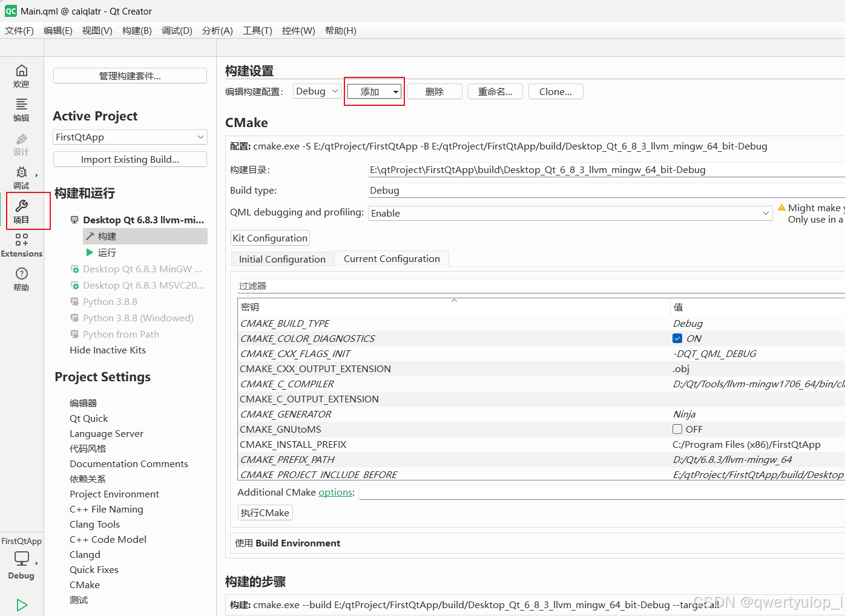Screen dimensions: 845x616
Task: Open the 调试(D) menu
Action: click(177, 30)
